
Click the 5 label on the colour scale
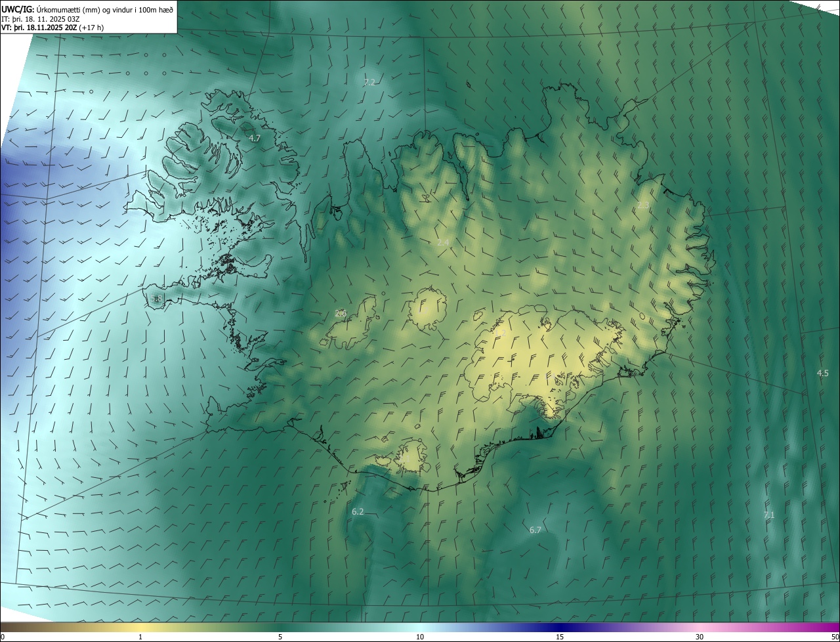(280, 637)
